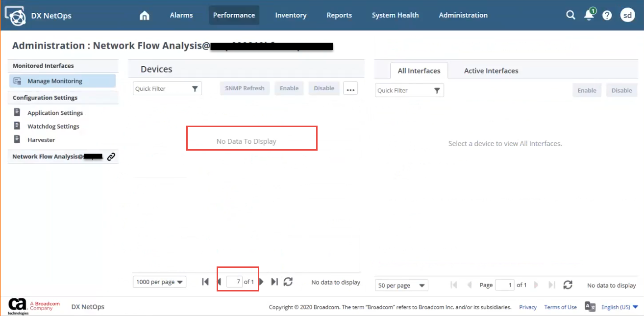Open the System Health menu

[x=395, y=15]
